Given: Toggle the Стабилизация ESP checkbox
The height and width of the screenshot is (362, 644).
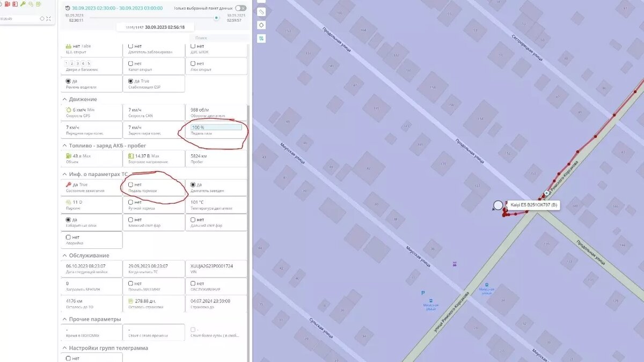Looking at the screenshot, I should coord(131,81).
